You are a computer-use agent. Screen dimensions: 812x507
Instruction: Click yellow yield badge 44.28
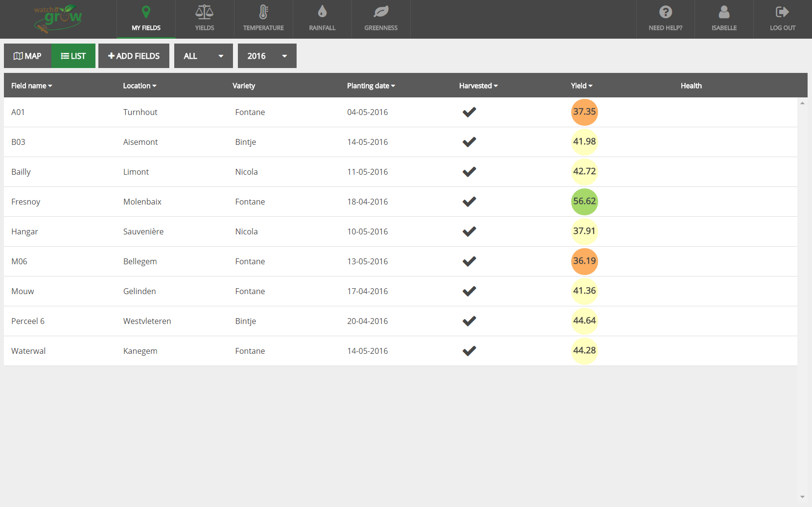[x=584, y=351]
